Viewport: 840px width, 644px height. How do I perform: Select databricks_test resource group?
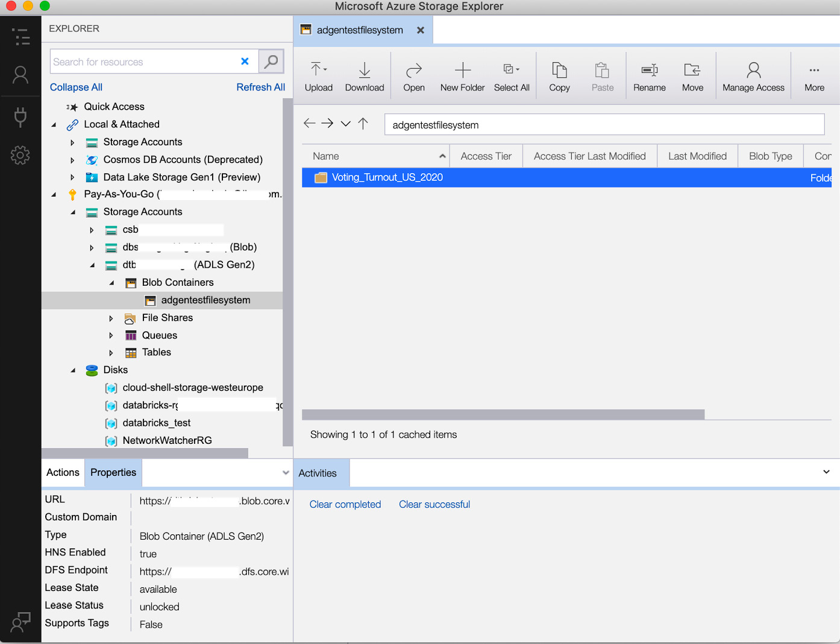[157, 423]
